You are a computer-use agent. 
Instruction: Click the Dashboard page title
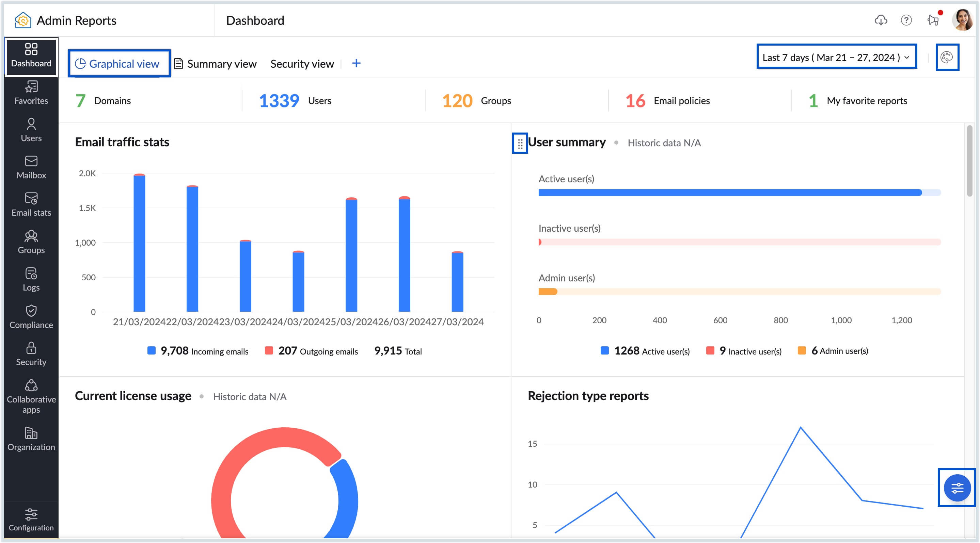[x=255, y=20]
